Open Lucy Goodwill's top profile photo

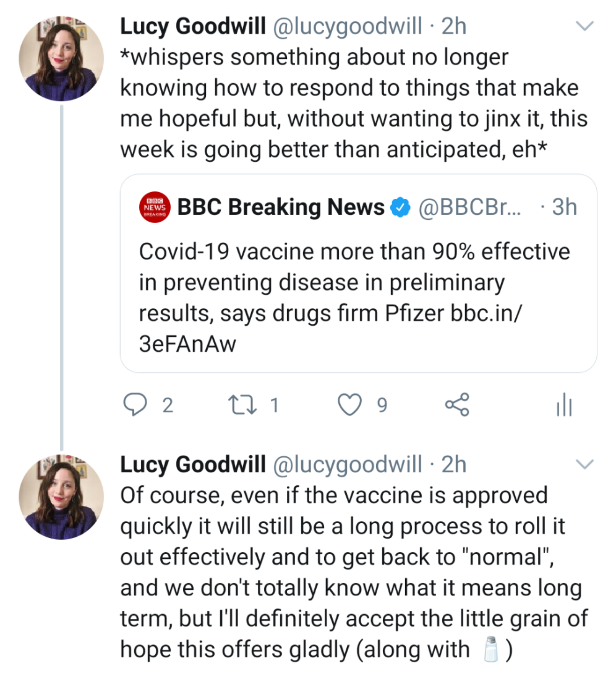(61, 59)
